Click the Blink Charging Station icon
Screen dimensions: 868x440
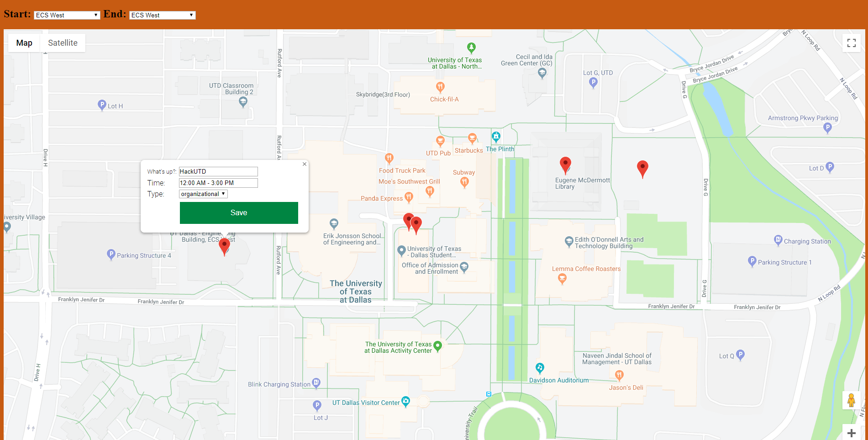[316, 383]
